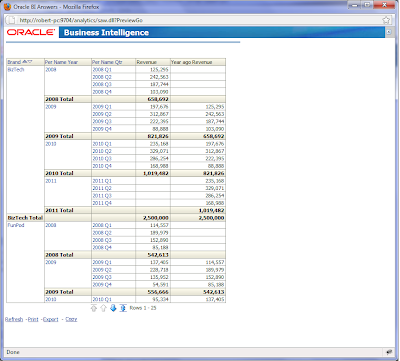
Task: Go to the first page of rows
Action: click(94, 309)
